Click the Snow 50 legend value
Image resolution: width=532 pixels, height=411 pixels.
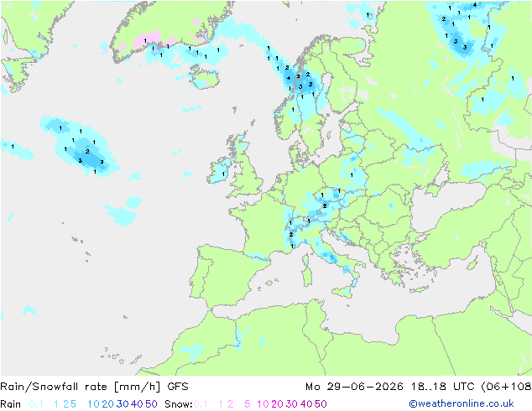coord(321,404)
